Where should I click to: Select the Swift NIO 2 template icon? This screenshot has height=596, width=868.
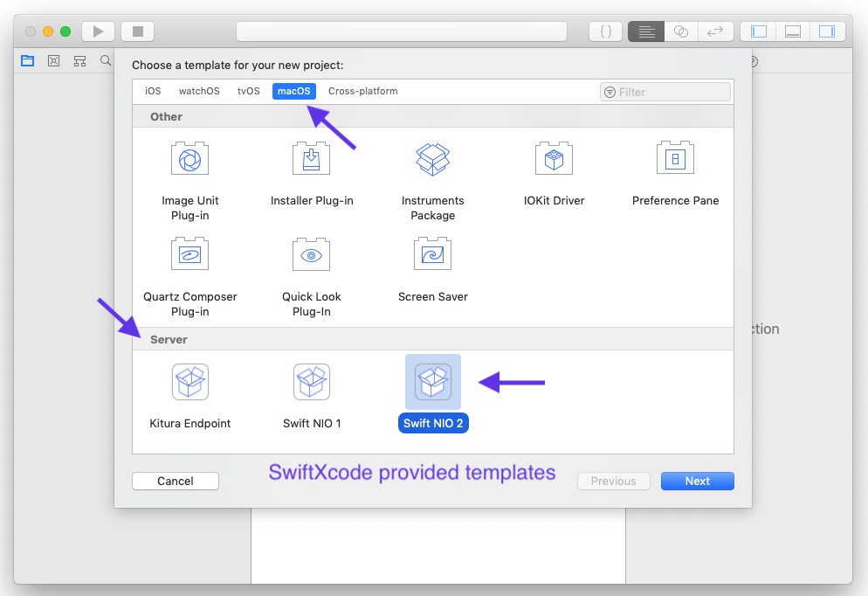pos(433,382)
